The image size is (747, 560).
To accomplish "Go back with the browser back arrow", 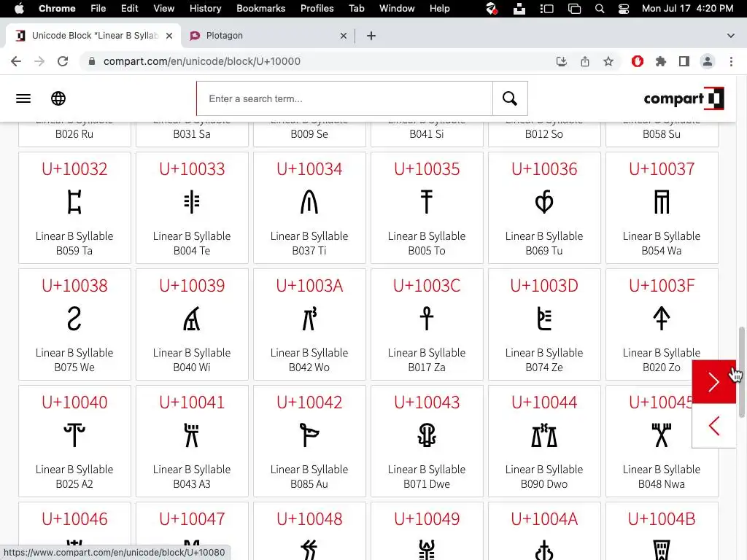I will click(16, 61).
